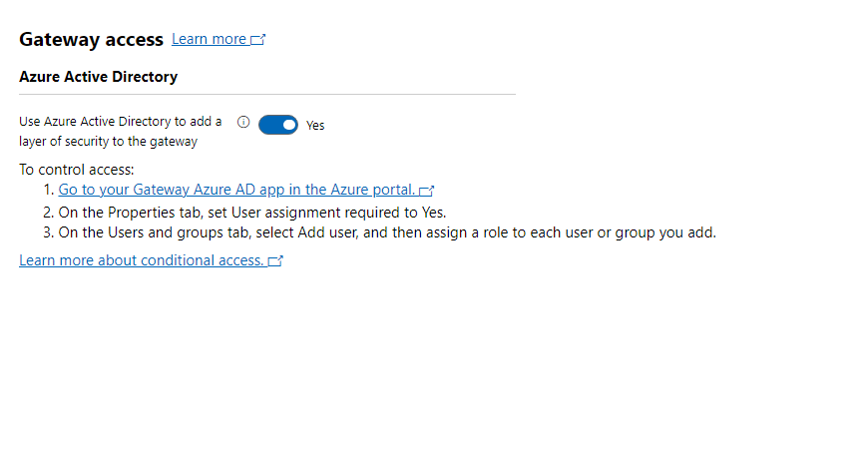Viewport: 868px width, 450px height.
Task: Click the divider line under Azure Active Directory
Action: tap(267, 94)
